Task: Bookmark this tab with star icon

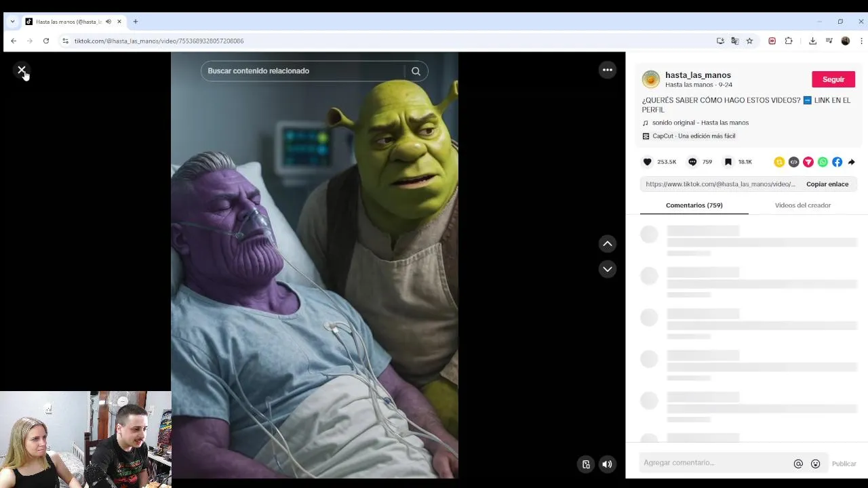Action: pos(749,41)
